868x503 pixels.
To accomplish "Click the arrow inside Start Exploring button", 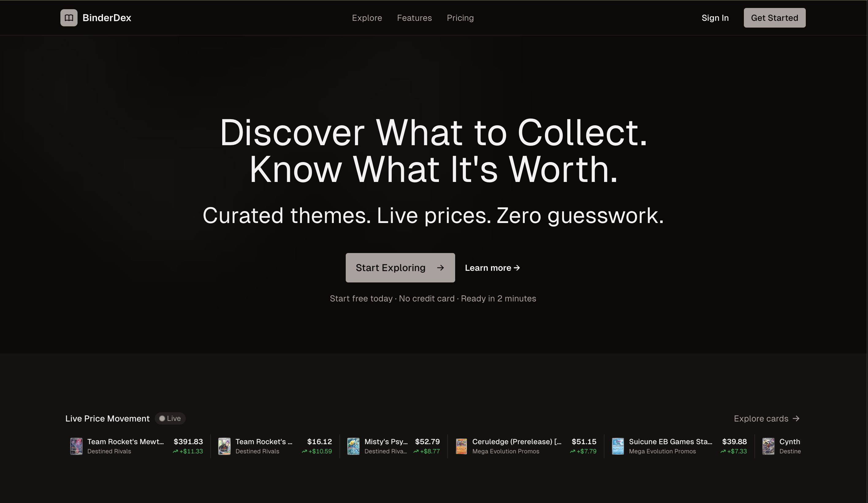I will click(441, 267).
